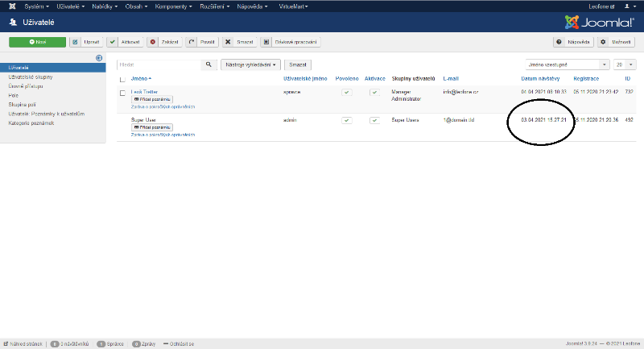The image size is (644, 349).
Task: Sort by Uživatelské jméno column header
Action: tap(305, 78)
